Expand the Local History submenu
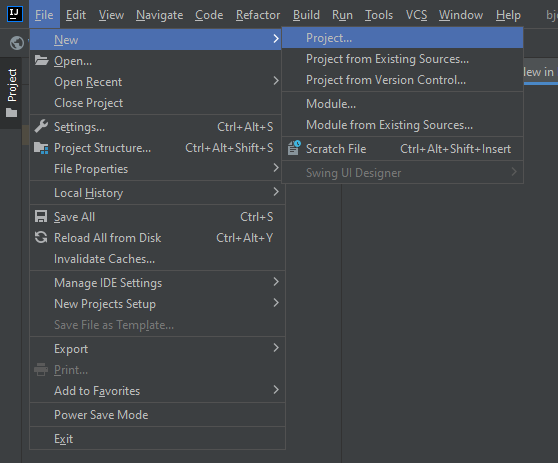 pyautogui.click(x=157, y=193)
